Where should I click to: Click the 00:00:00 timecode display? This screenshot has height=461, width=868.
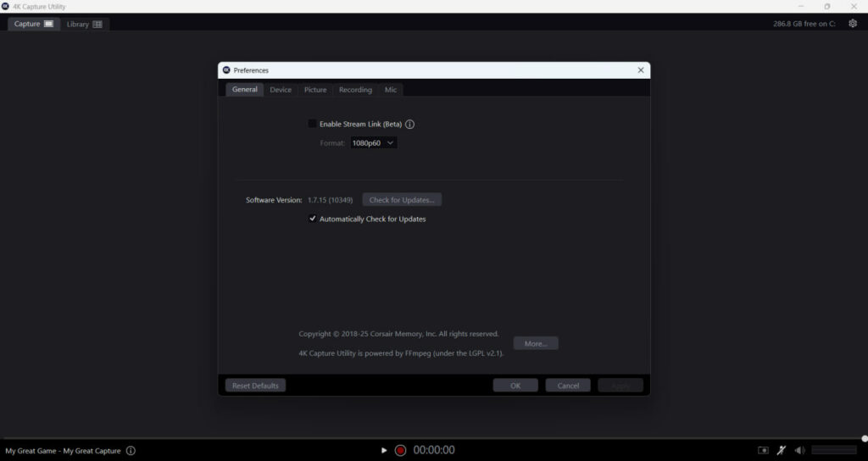coord(434,451)
